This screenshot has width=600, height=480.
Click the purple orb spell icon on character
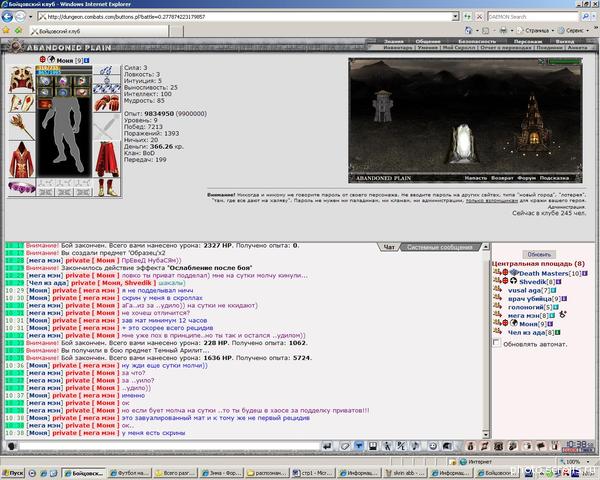click(64, 81)
